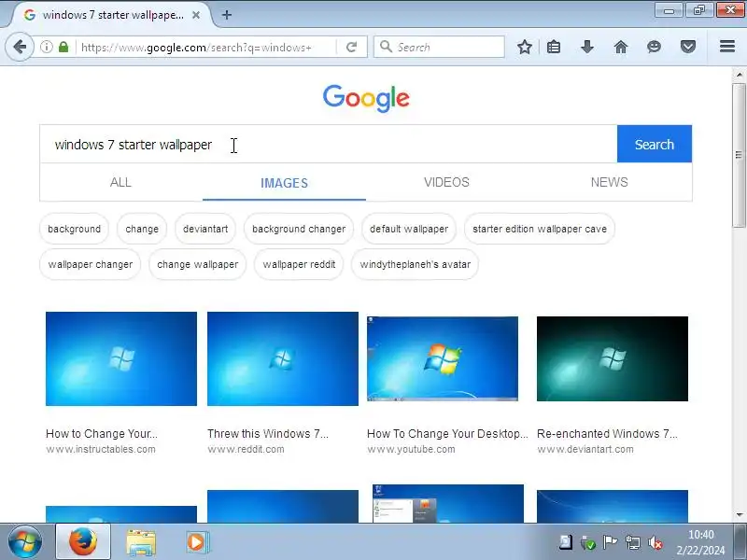This screenshot has height=560, width=747.
Task: Click the 'change wallpaper' chip
Action: click(197, 264)
